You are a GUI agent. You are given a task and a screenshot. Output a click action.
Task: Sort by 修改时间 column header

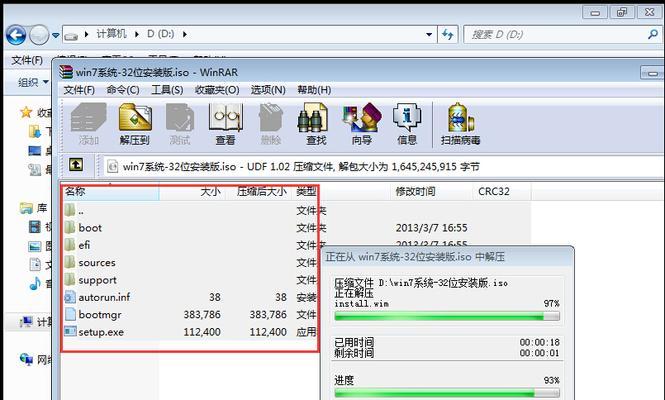(431, 191)
